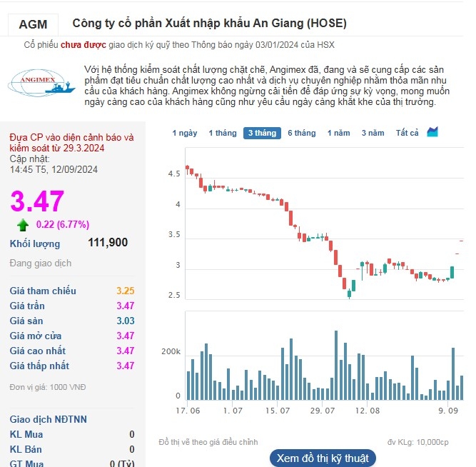This screenshot has height=467, width=476.
Task: Click the current price 3.47
Action: (37, 201)
